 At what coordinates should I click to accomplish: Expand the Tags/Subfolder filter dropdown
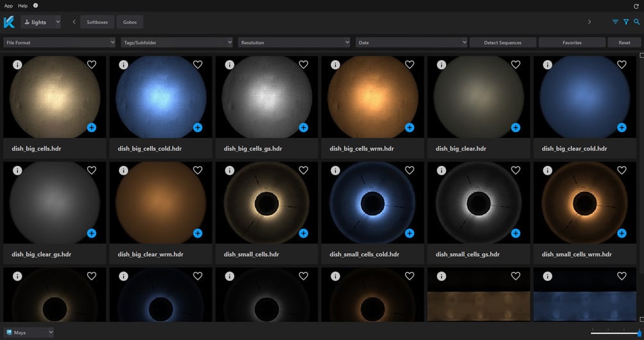[x=177, y=42]
